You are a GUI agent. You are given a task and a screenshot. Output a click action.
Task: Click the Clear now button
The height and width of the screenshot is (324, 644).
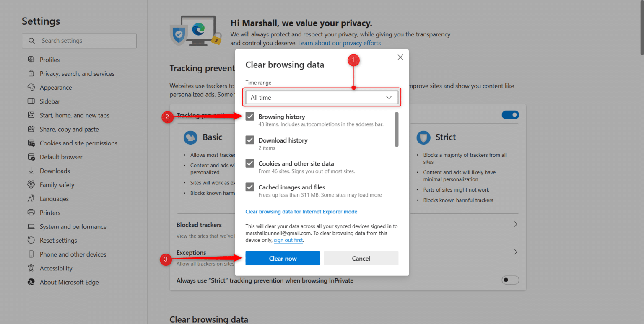click(x=282, y=258)
